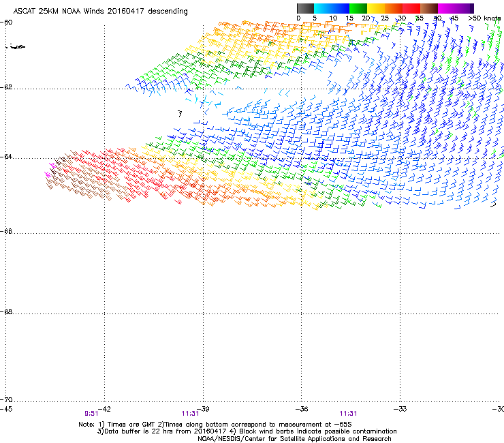Click the note "Times are GMT" line
504x443 pixels.
[x=215, y=425]
